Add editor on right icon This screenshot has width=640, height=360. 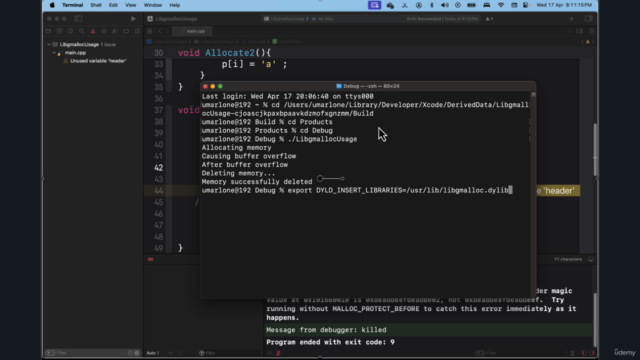pos(591,31)
